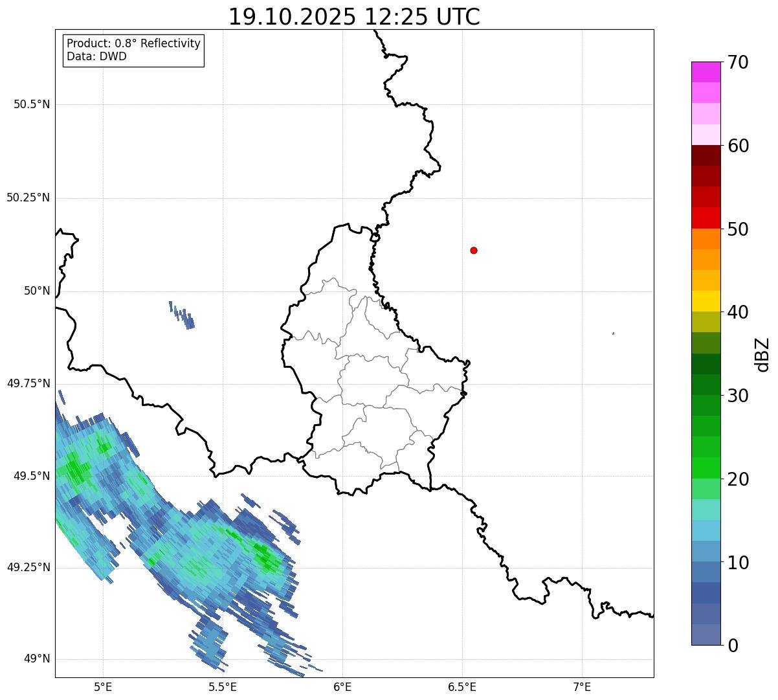Click the 5°E longitude label
Viewport: 778px width, 700px height.
[x=103, y=687]
